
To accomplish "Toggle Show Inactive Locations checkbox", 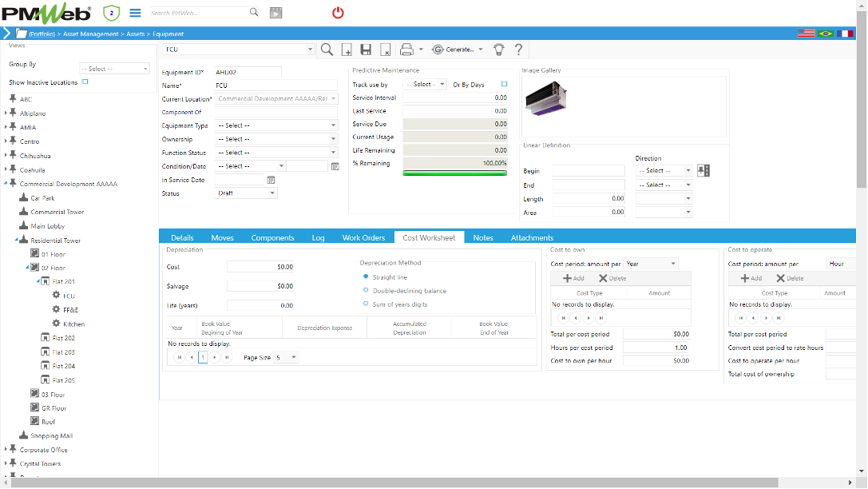I will pos(85,82).
